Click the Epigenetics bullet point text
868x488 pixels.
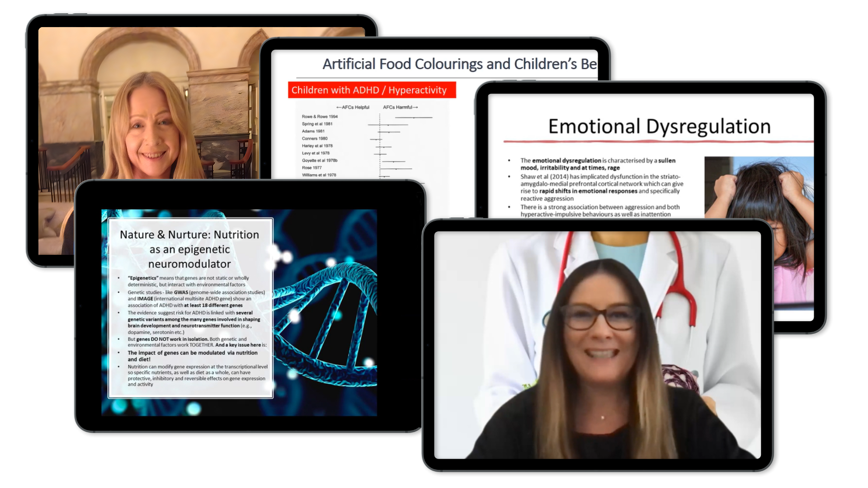point(188,281)
